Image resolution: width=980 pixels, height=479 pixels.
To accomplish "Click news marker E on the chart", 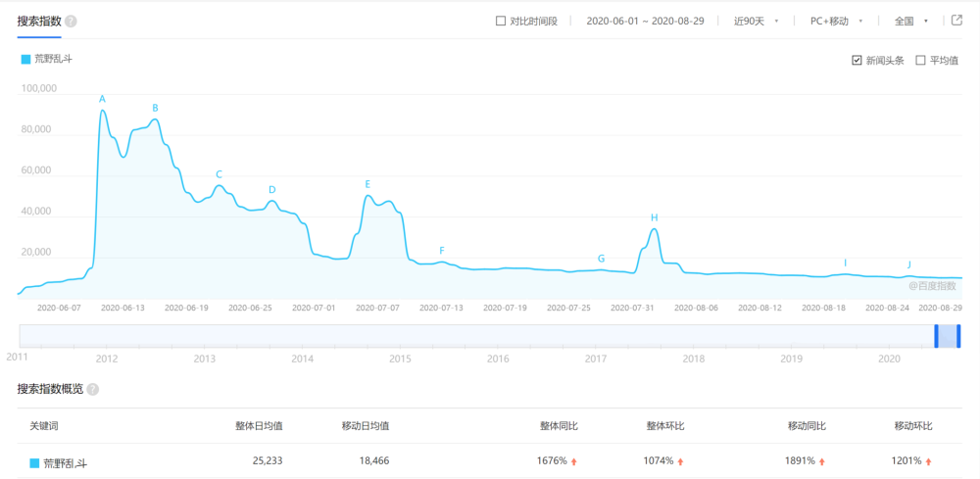I will click(x=367, y=183).
